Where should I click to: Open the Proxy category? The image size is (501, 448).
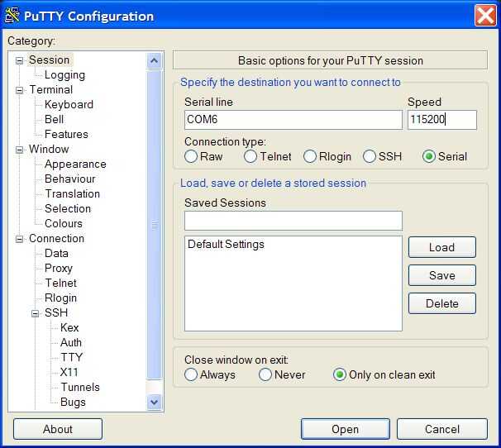click(x=59, y=268)
